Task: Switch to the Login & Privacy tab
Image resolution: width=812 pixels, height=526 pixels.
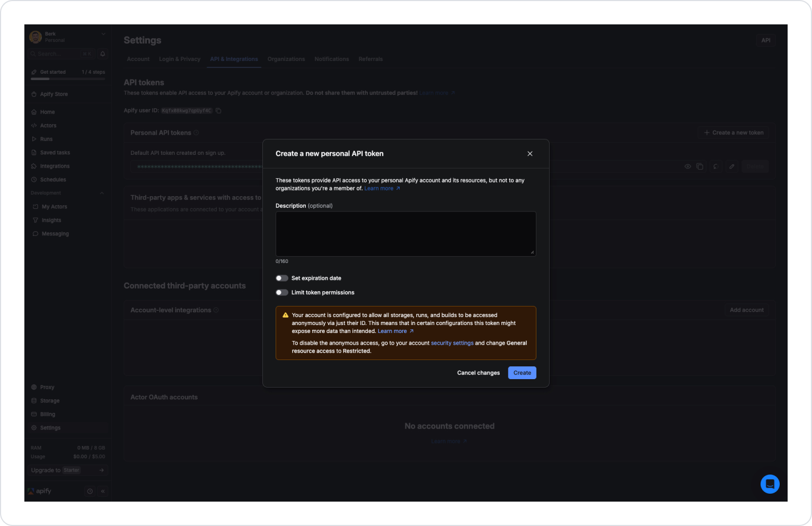Action: pyautogui.click(x=180, y=59)
